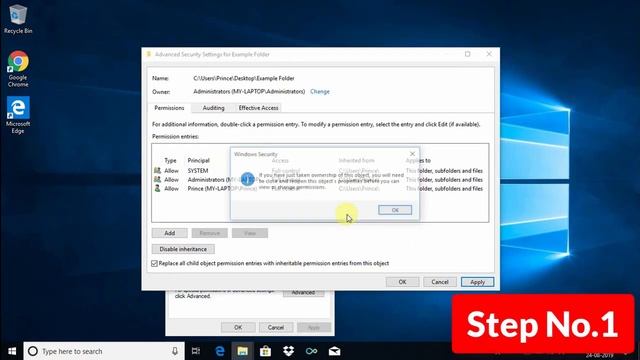
Task: Click Apply in Advanced Security Settings
Action: [477, 282]
